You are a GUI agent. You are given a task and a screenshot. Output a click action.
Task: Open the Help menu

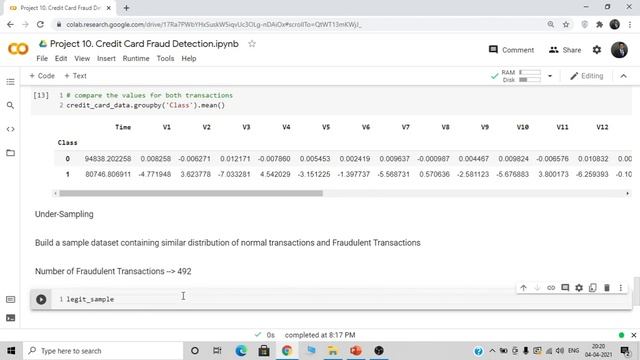(189, 58)
